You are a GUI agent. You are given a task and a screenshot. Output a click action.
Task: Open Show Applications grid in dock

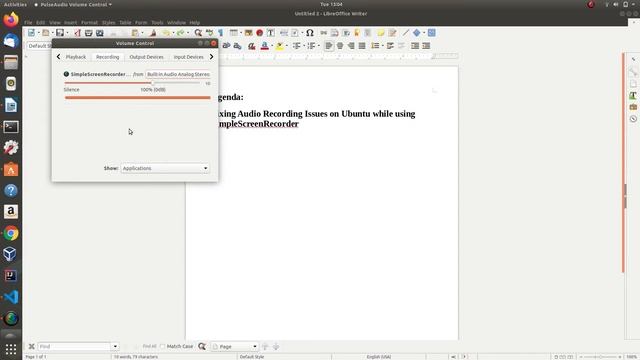coord(11,349)
